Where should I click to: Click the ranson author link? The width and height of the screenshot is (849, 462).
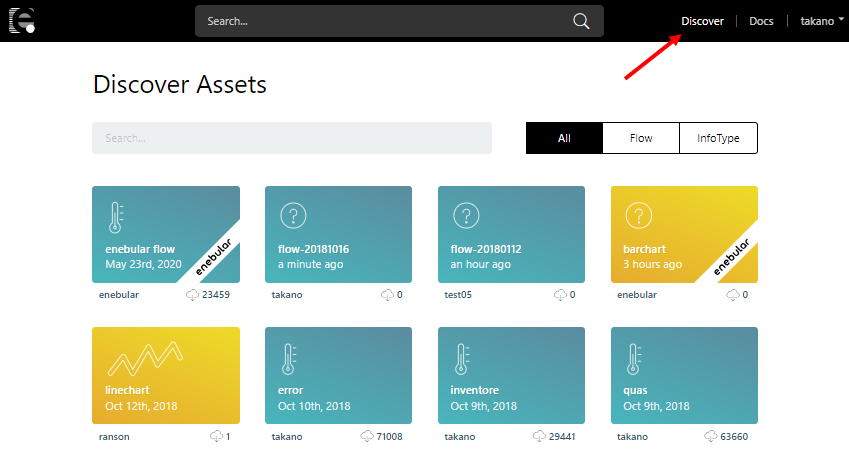pos(114,437)
